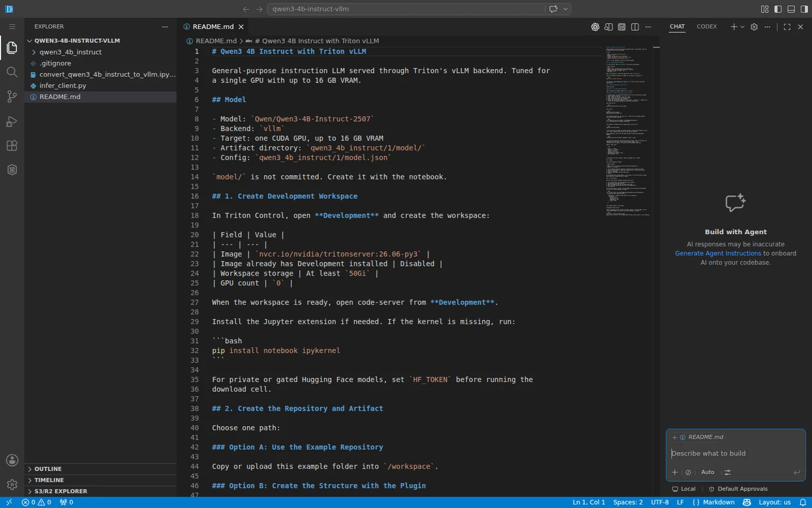Collapse the QWEN3-4B-INSTRUCT-VLLM root folder
Viewport: 812px width, 508px height.
[100, 41]
